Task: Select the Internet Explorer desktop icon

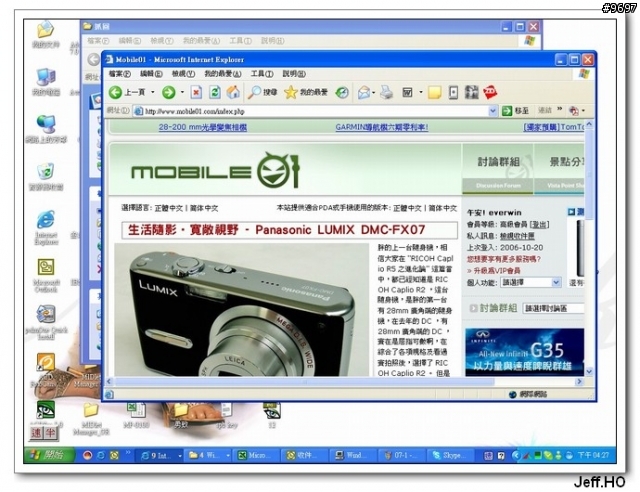Action: click(46, 227)
